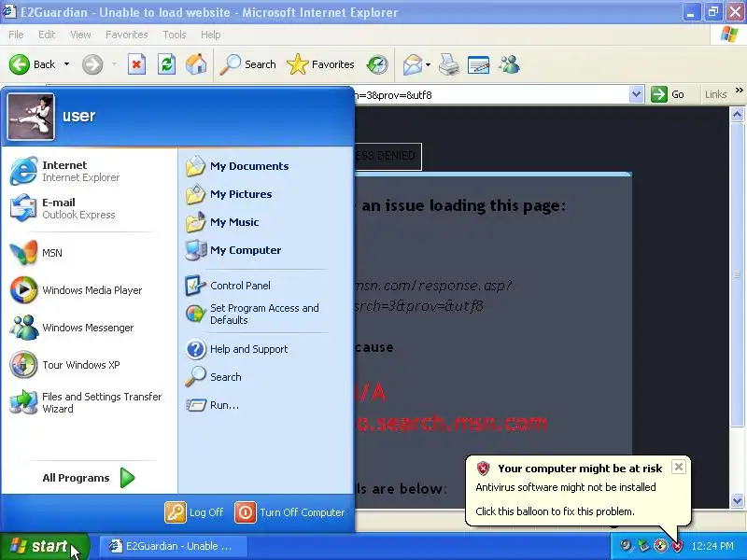Launch MSN from Start menu
Screen dimensions: 747x560
pos(89,253)
